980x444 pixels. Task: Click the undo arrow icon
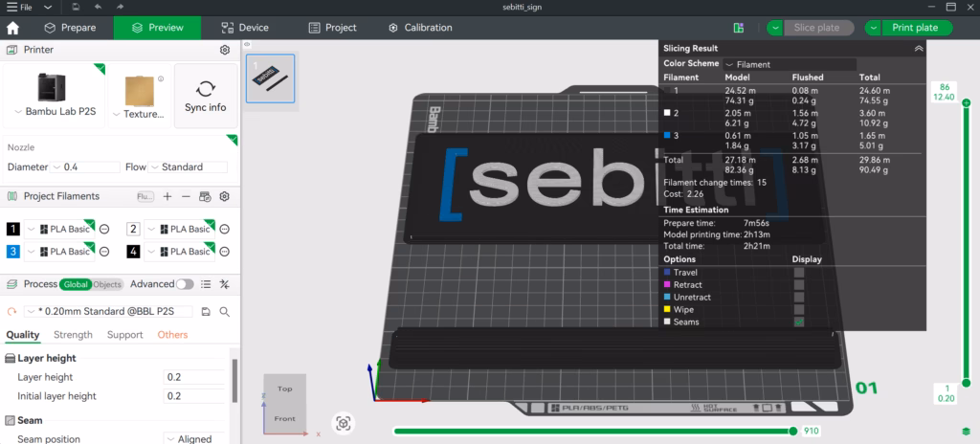tap(98, 7)
